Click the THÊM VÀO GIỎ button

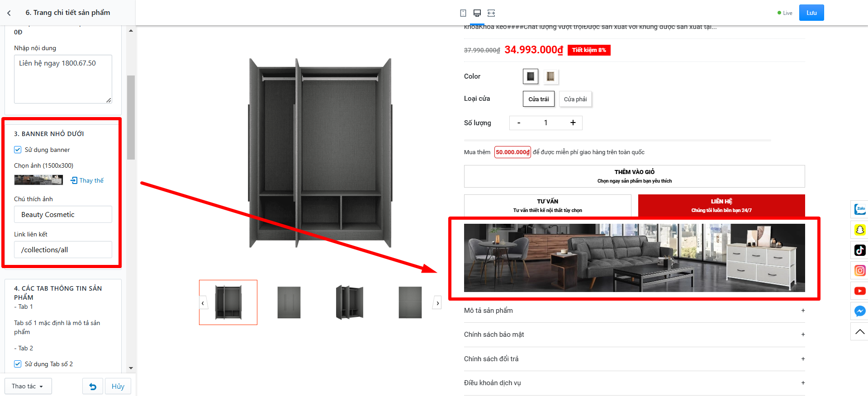[x=634, y=176]
